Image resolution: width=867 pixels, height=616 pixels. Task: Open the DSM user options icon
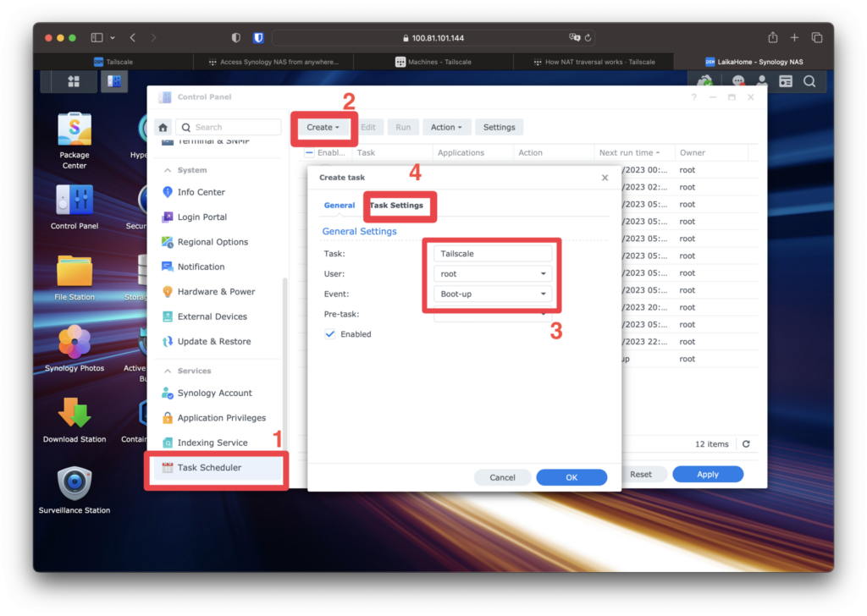(761, 82)
